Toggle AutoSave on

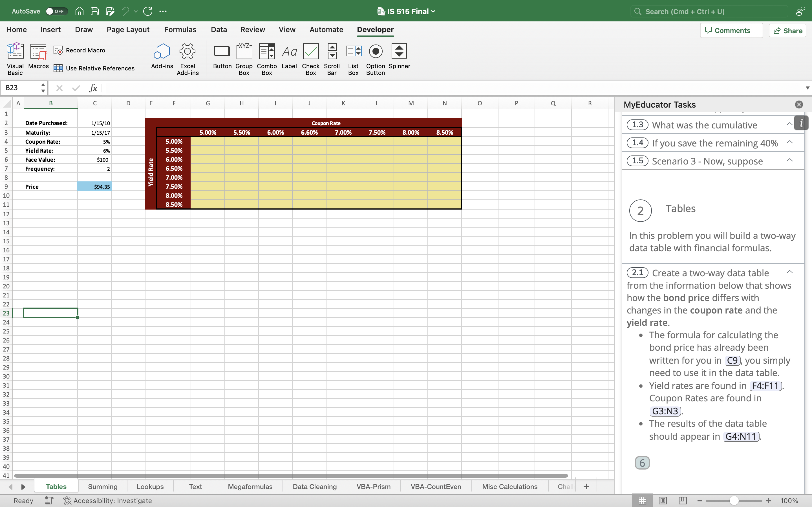click(56, 11)
